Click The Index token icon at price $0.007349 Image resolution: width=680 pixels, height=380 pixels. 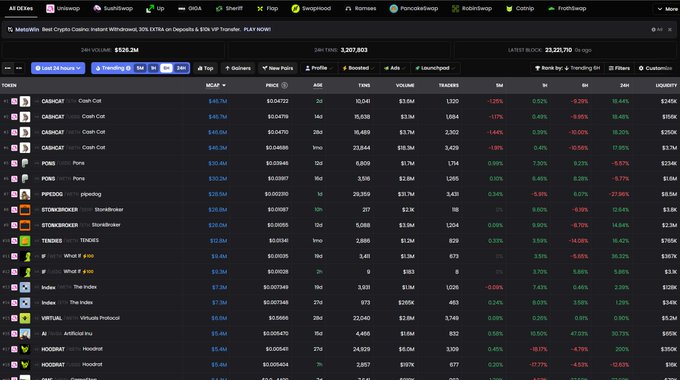click(25, 287)
